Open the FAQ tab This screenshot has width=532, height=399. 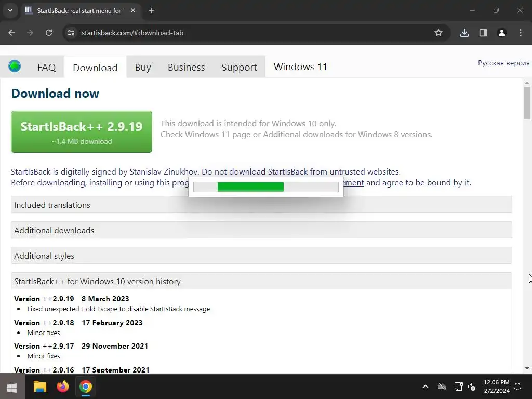(46, 67)
